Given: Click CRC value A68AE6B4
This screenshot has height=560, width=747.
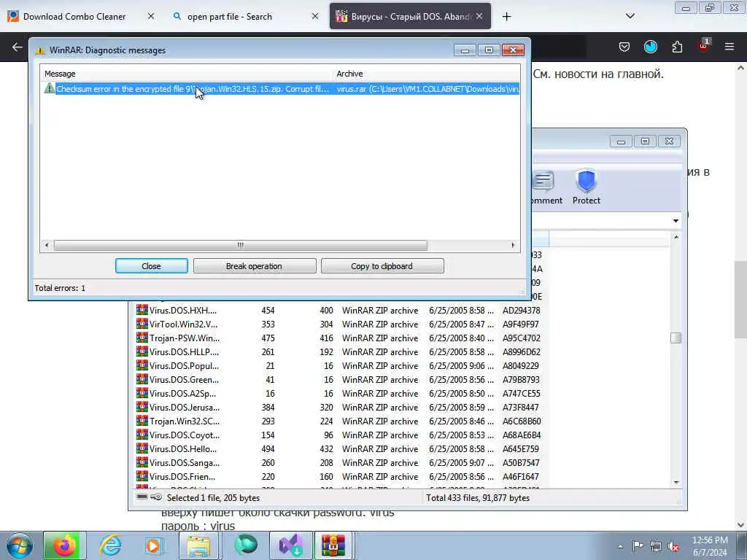Looking at the screenshot, I should coord(521,435).
